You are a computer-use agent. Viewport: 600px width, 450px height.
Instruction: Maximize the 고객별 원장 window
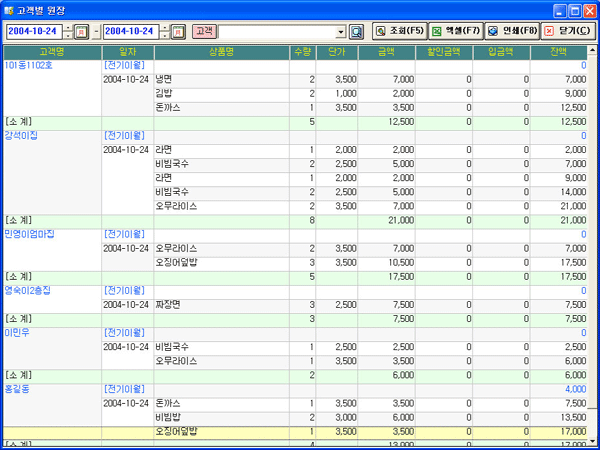coord(575,11)
